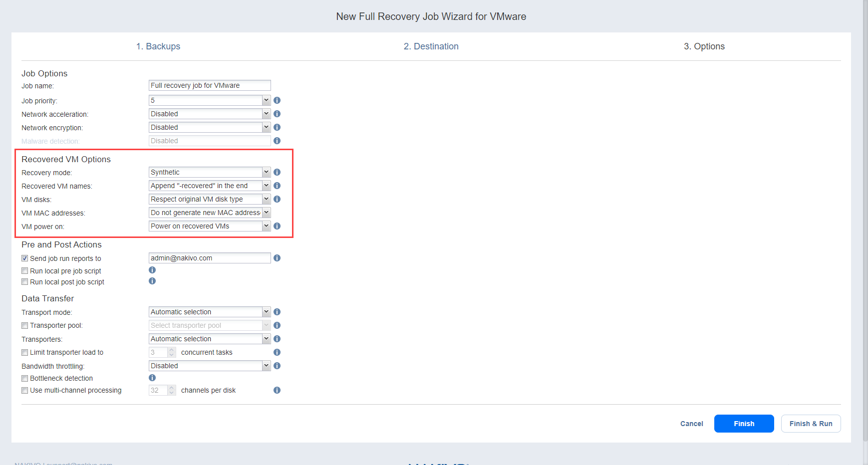Viewport: 868px width, 465px height.
Task: Click the info icon next to Job priority
Action: [277, 100]
